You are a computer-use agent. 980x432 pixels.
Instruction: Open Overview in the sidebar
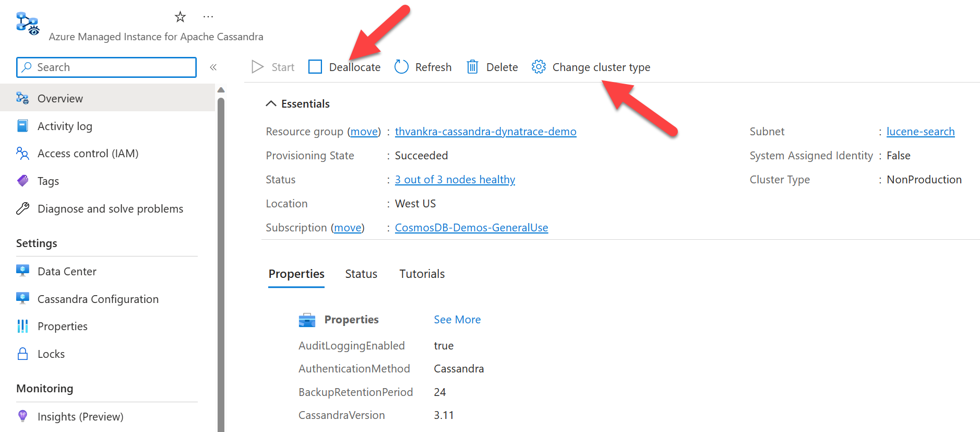click(x=107, y=98)
